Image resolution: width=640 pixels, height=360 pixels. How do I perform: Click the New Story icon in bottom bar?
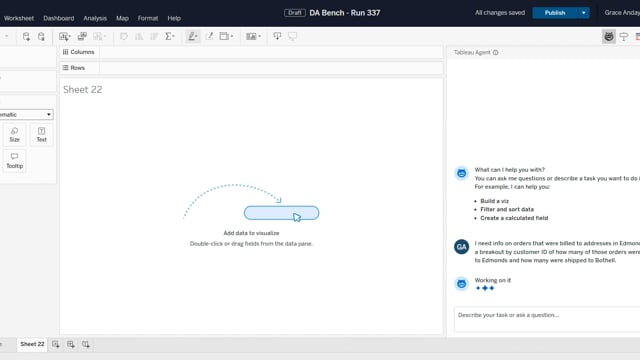point(86,344)
